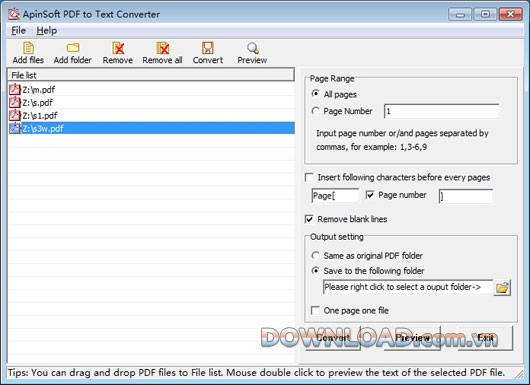Click the Exit button
This screenshot has width=530, height=385.
click(485, 338)
